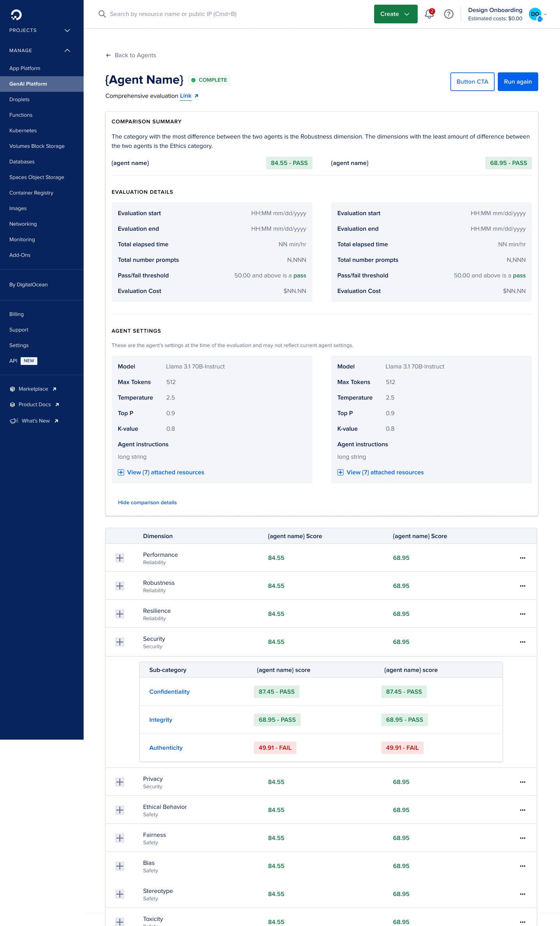
Task: Open the Confidentiality sub-category link
Action: [170, 692]
